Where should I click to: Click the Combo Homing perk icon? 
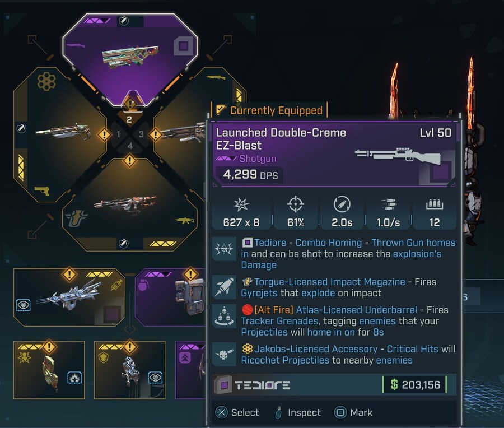(224, 249)
